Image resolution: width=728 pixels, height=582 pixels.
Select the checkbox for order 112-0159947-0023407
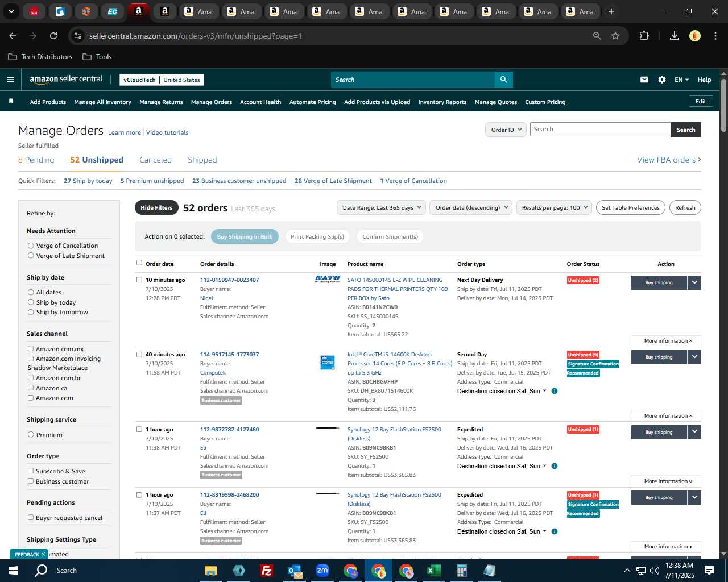click(x=139, y=280)
